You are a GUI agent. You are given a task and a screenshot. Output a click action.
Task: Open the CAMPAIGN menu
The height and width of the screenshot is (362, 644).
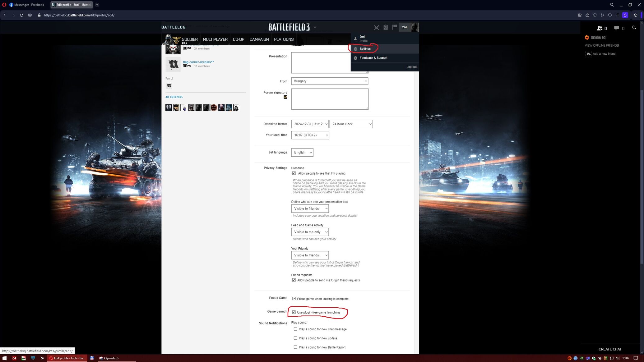tap(259, 39)
